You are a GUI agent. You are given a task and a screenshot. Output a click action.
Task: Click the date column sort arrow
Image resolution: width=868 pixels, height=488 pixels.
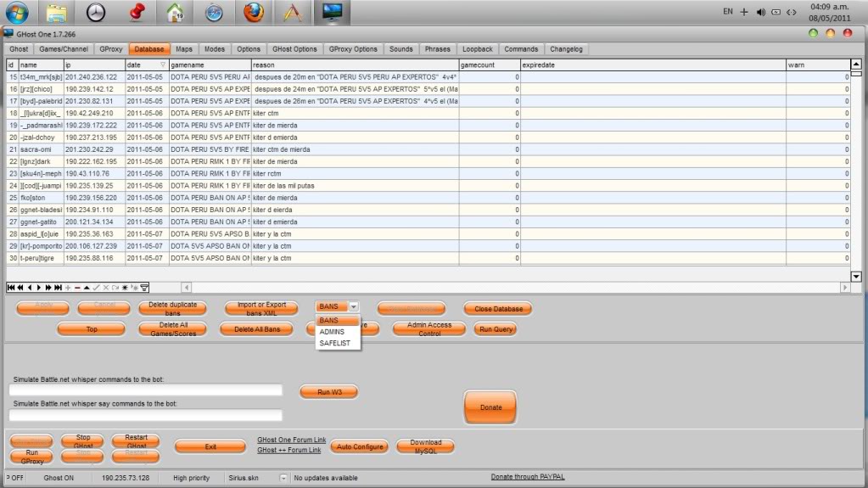(x=163, y=65)
